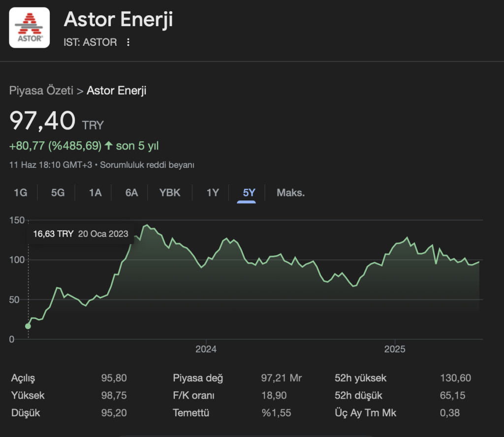Click the Astor Enerji logo thumbnail

pos(29,28)
